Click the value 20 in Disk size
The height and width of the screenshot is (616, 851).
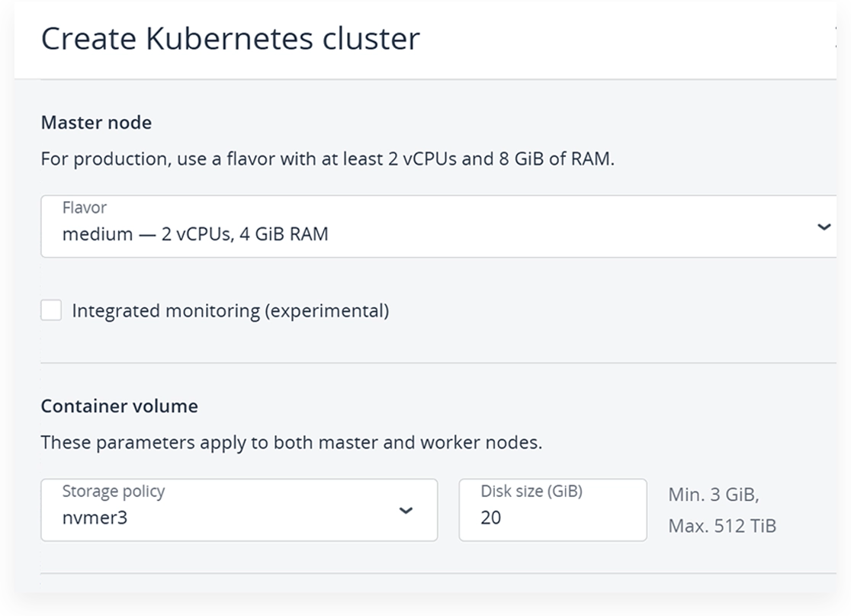pos(491,518)
